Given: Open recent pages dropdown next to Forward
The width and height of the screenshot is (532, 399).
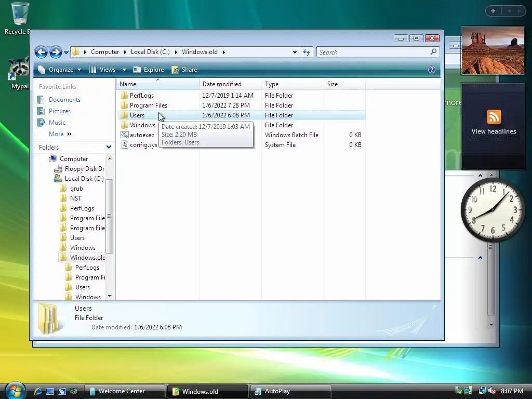Looking at the screenshot, I should coord(66,52).
